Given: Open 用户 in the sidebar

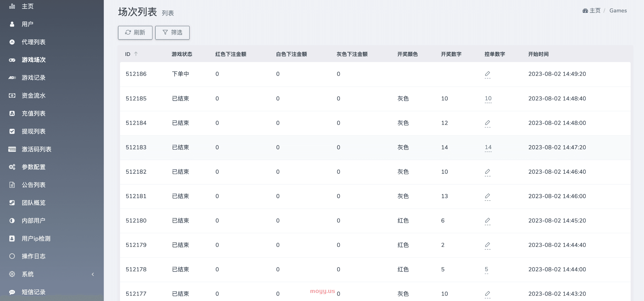Looking at the screenshot, I should coord(28,24).
